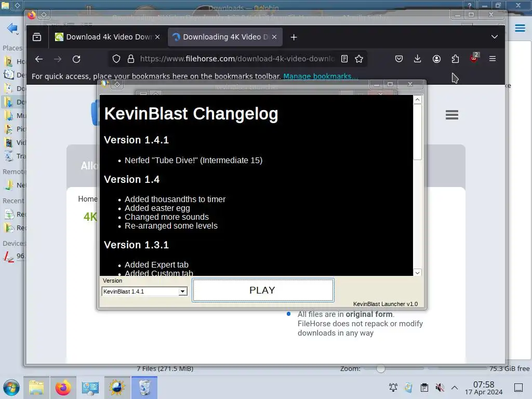532x399 pixels.
Task: Click the Home breadcrumb link on FileHorse
Action: pos(87,199)
